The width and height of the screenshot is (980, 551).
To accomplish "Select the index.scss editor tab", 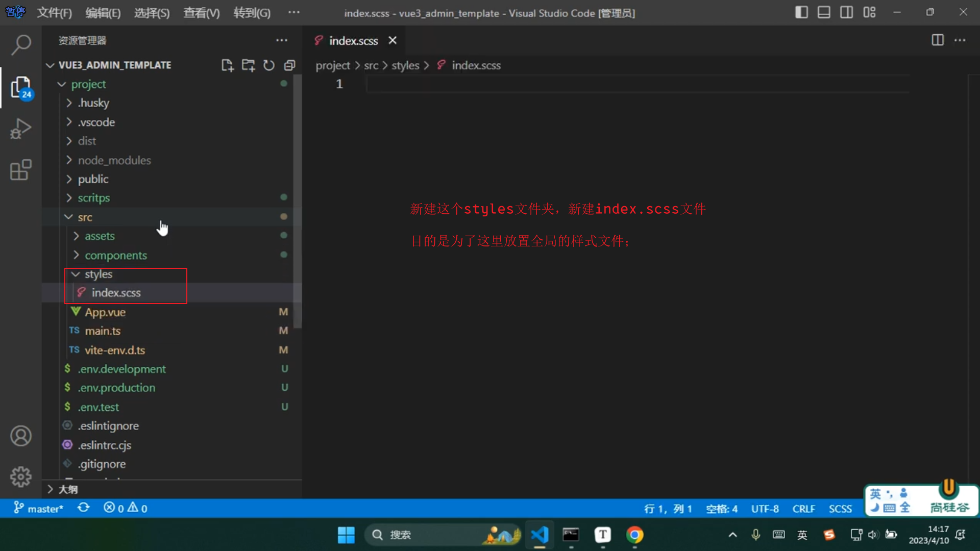I will point(353,40).
